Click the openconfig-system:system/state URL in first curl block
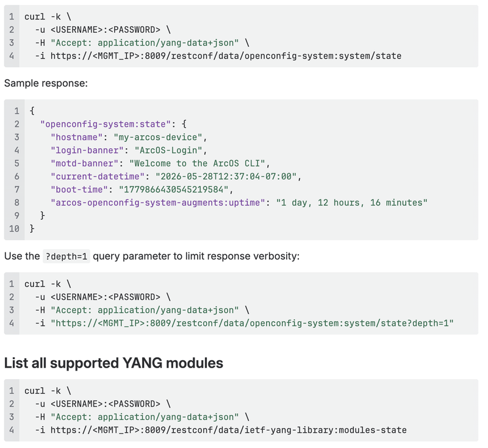The image size is (488, 448). [x=226, y=56]
